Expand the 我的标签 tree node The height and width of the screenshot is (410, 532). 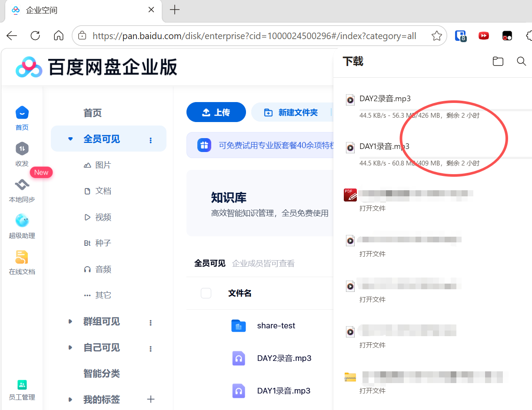(70, 400)
